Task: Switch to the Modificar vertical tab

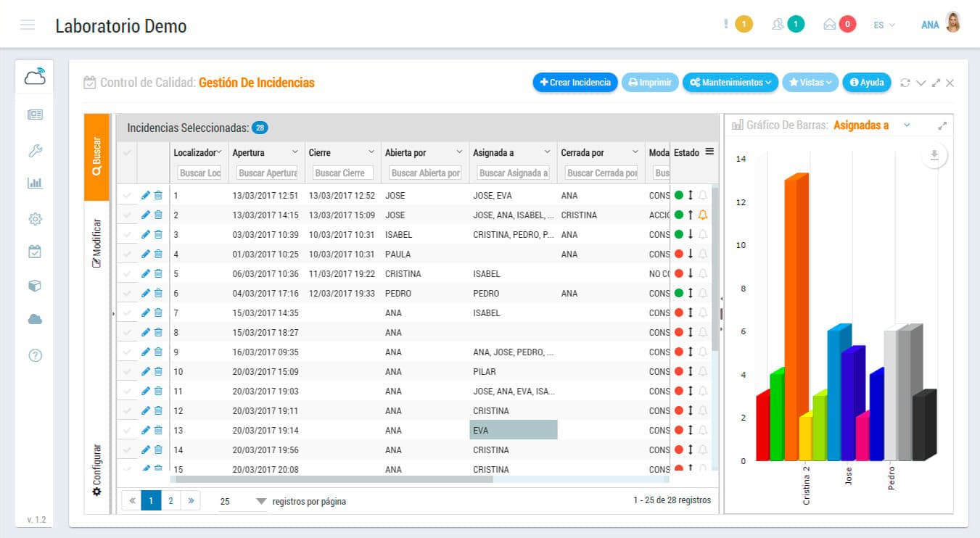Action: (96, 243)
